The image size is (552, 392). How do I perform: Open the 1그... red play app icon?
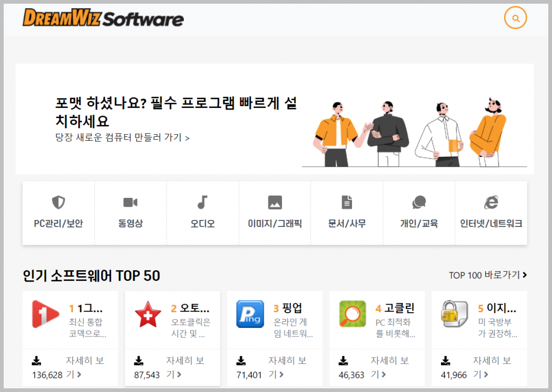(x=45, y=314)
